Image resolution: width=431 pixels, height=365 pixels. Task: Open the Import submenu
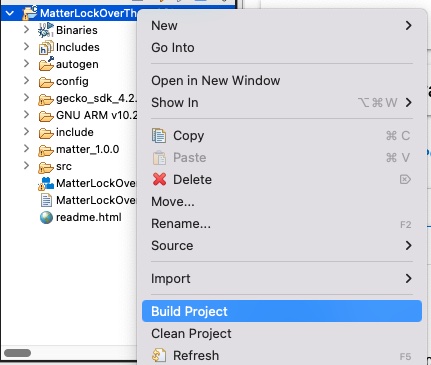tap(282, 279)
